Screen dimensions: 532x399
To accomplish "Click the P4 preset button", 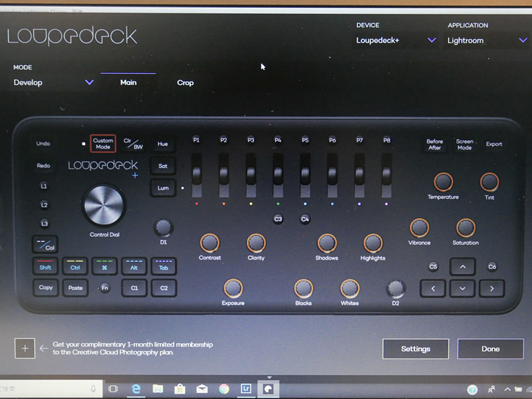I will 278,140.
